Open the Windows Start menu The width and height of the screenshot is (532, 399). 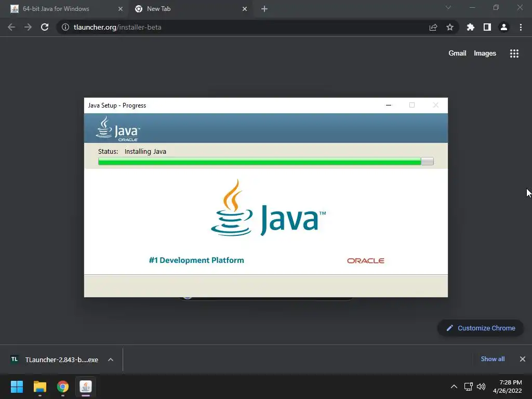(x=17, y=387)
